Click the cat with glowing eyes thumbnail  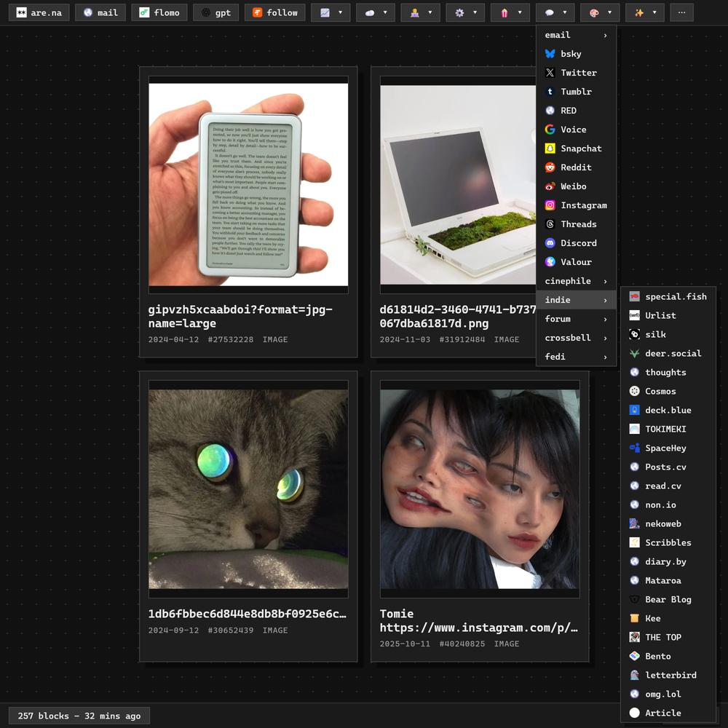248,489
